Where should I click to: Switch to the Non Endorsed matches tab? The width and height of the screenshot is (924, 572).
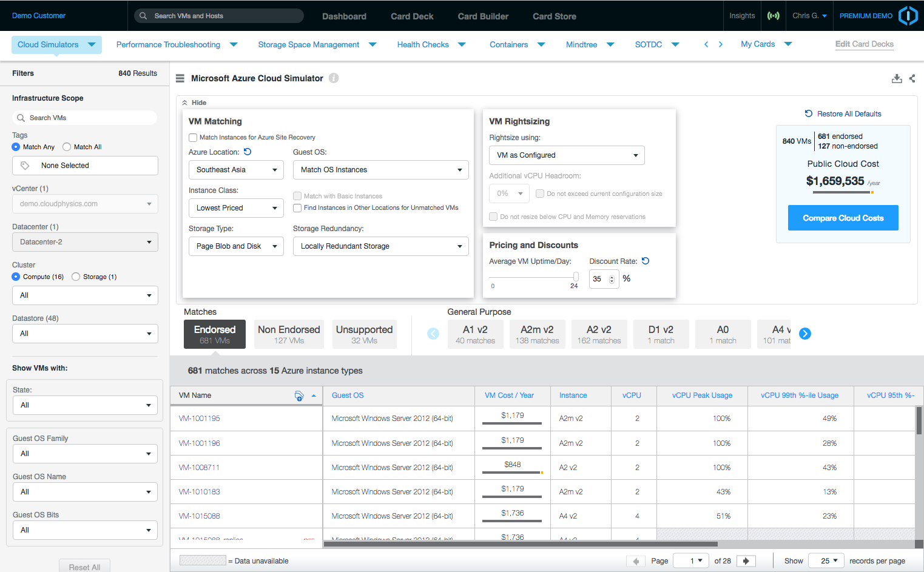click(289, 334)
